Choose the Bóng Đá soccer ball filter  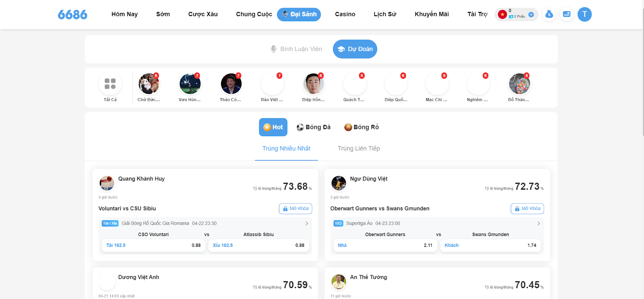[x=314, y=127]
